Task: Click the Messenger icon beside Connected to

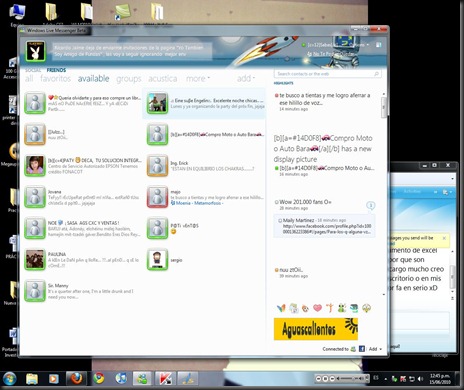Action: tap(353, 349)
